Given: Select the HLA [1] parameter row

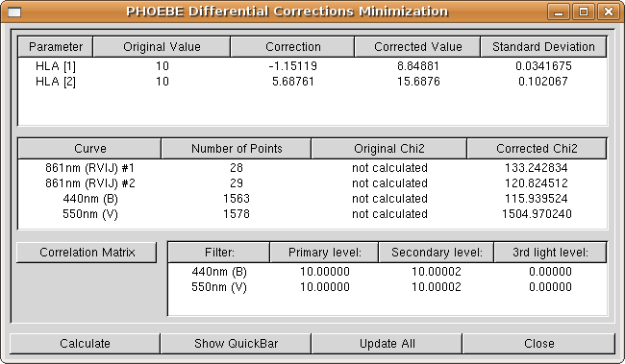Looking at the screenshot, I should tap(312, 65).
